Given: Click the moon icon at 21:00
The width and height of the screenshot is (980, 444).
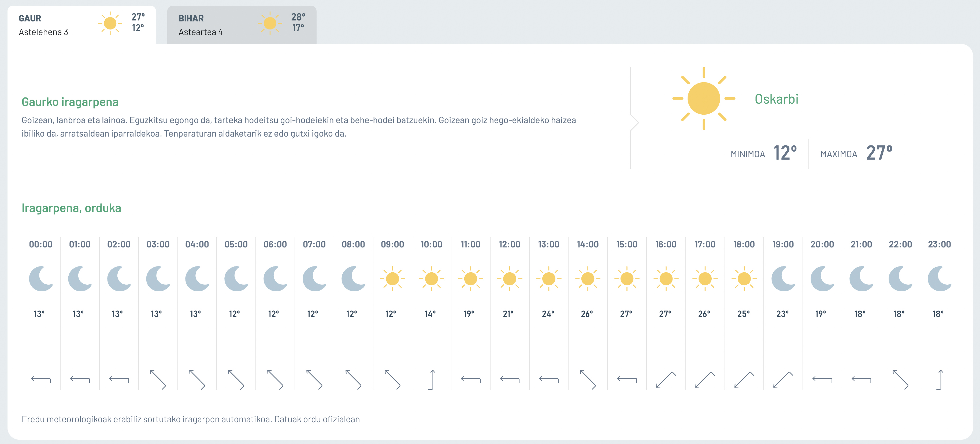Looking at the screenshot, I should click(x=861, y=279).
